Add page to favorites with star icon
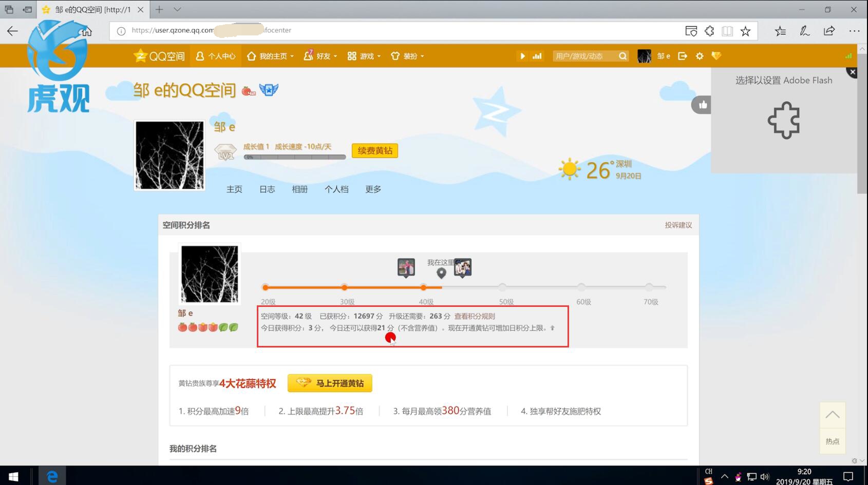This screenshot has width=868, height=485. pos(745,31)
